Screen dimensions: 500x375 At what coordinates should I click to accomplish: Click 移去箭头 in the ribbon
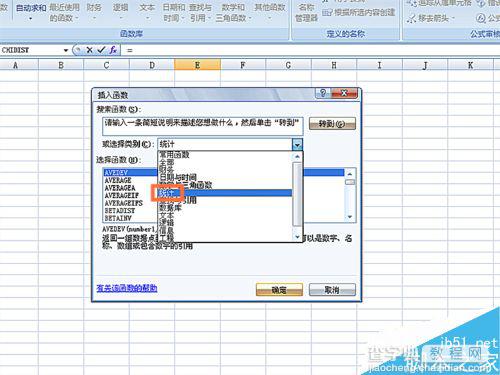[430, 18]
